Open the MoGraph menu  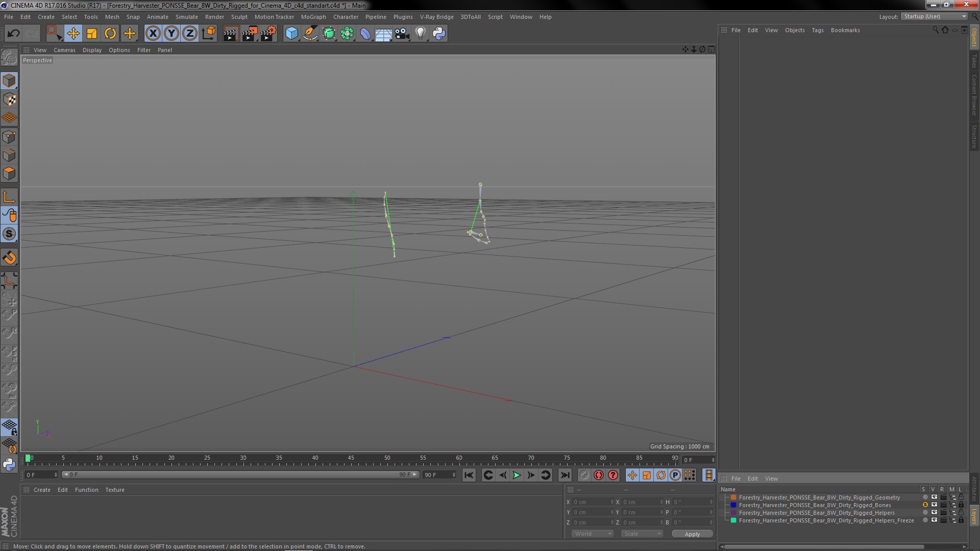tap(313, 17)
